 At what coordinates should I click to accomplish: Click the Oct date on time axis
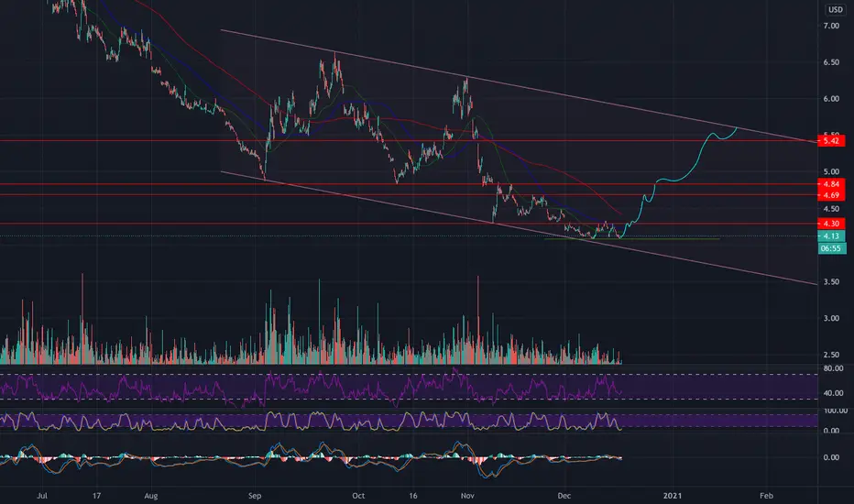click(358, 496)
